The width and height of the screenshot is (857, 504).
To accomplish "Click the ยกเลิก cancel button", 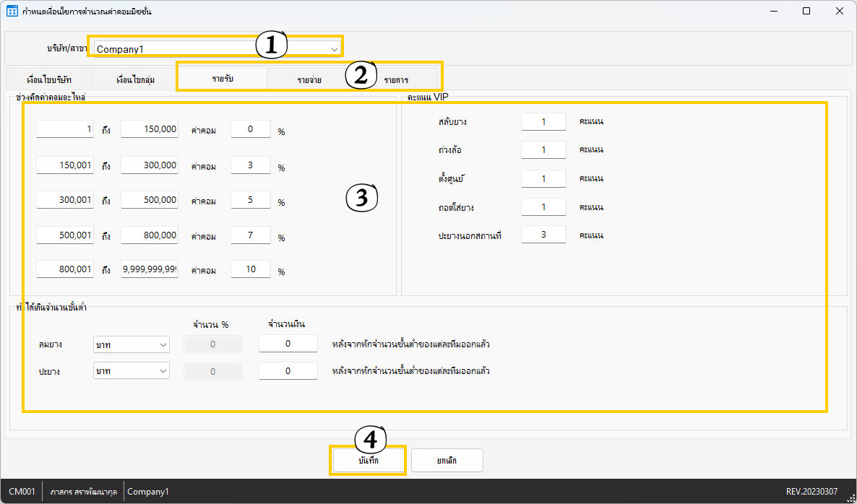I will 447,460.
